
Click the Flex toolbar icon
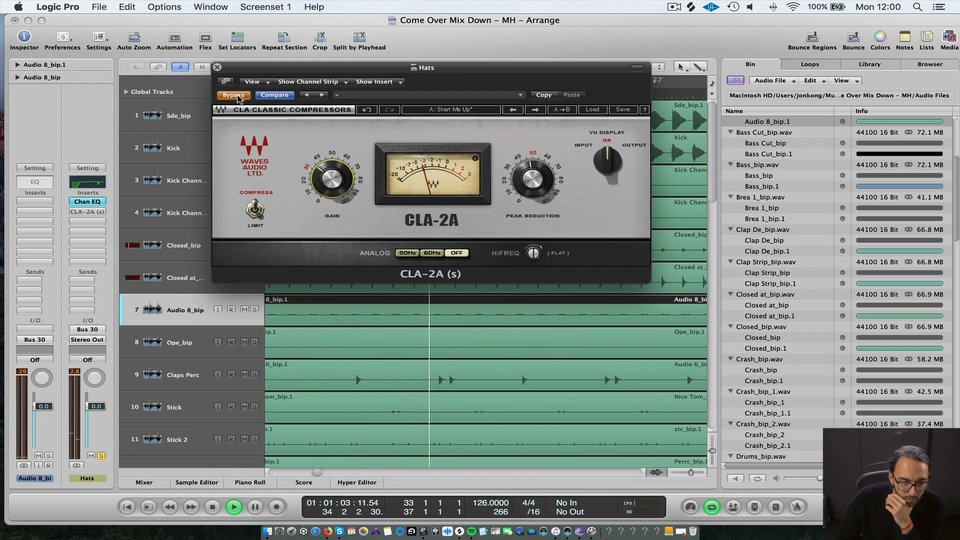[x=205, y=40]
